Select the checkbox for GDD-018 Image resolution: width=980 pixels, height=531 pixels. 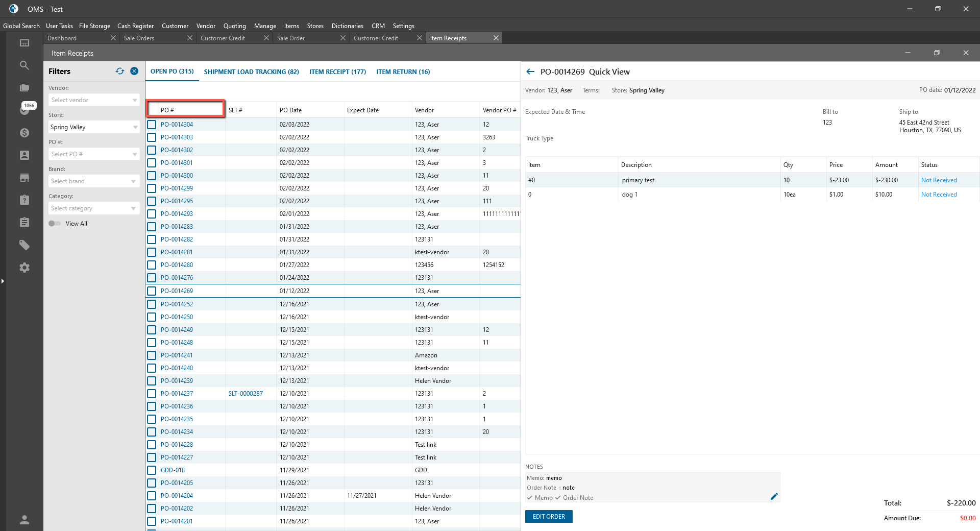point(152,470)
